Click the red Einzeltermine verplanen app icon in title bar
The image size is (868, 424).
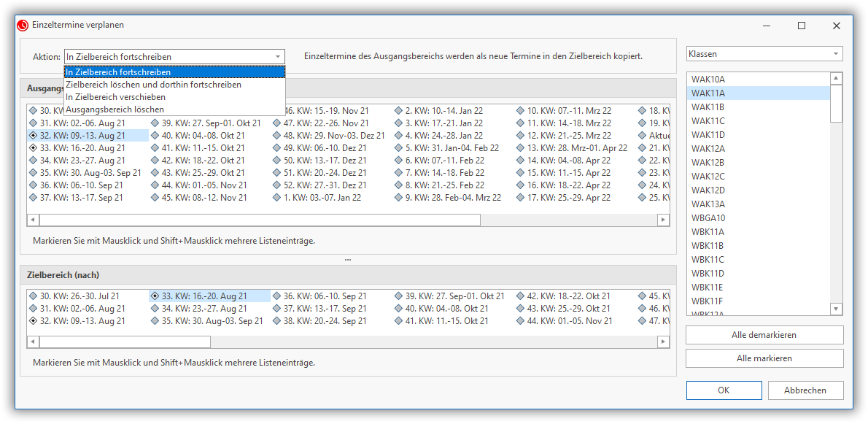click(23, 25)
